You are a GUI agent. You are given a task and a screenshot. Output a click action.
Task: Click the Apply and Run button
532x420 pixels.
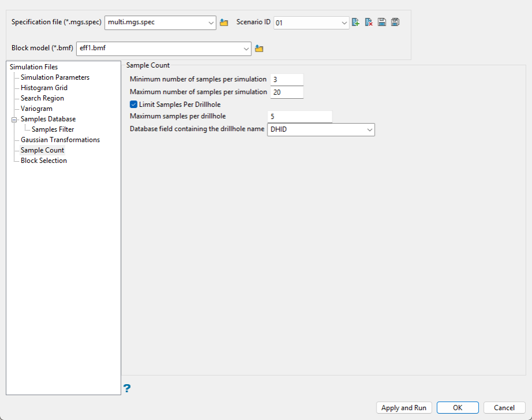point(404,407)
